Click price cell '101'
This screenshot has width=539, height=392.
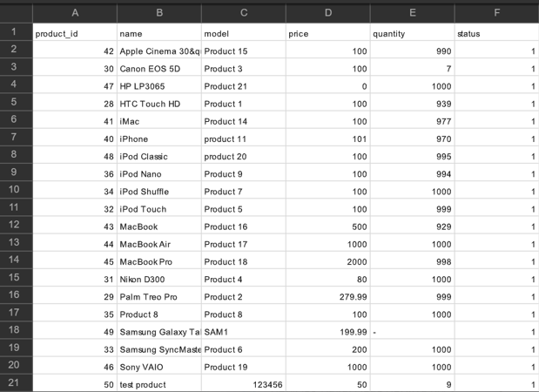coord(328,138)
